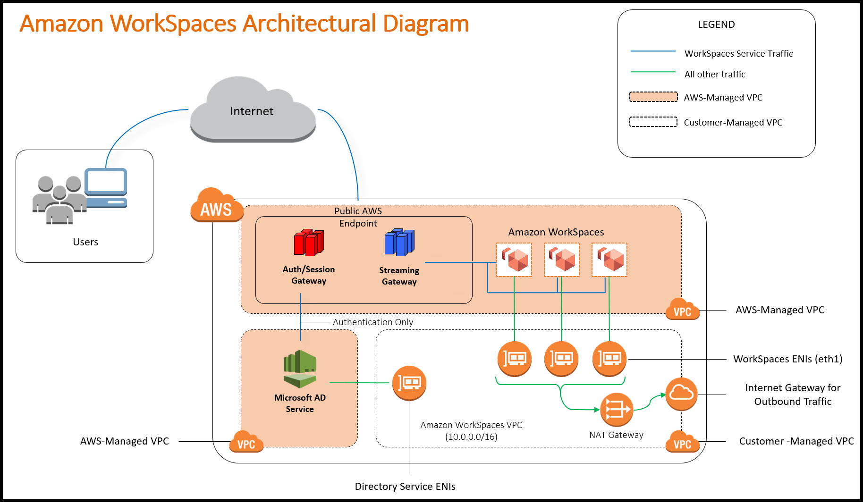
Task: Enable the WorkSpaces Service Traffic legend line
Action: point(654,51)
